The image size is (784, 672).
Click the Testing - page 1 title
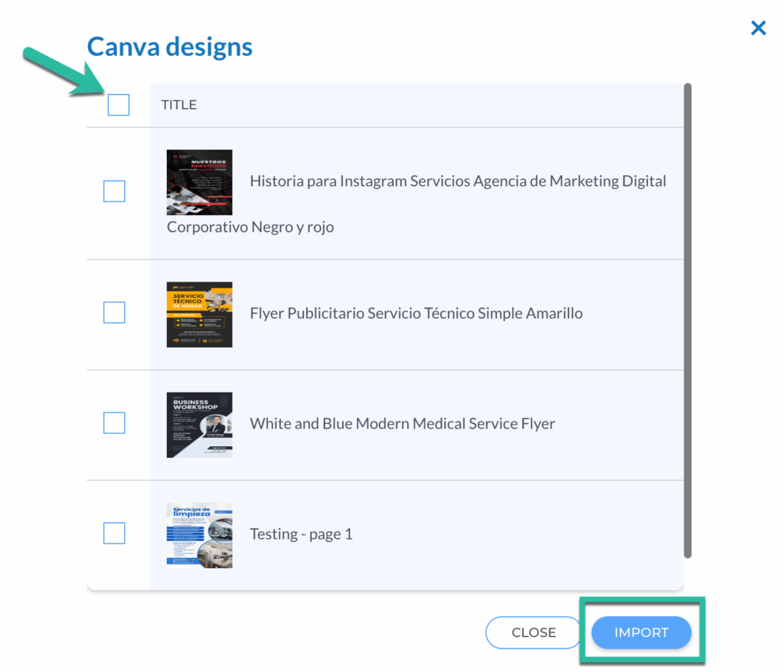coord(301,534)
